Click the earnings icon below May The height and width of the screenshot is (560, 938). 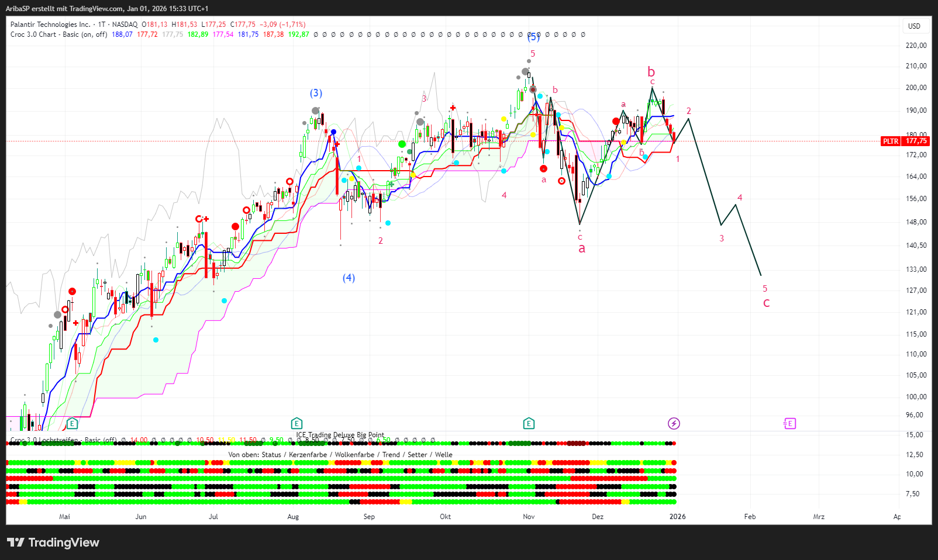pyautogui.click(x=72, y=423)
